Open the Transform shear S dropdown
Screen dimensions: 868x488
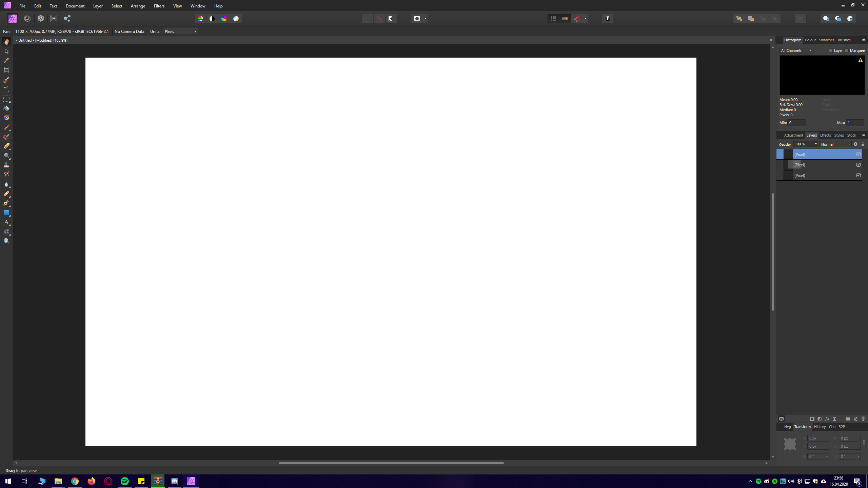pos(859,456)
